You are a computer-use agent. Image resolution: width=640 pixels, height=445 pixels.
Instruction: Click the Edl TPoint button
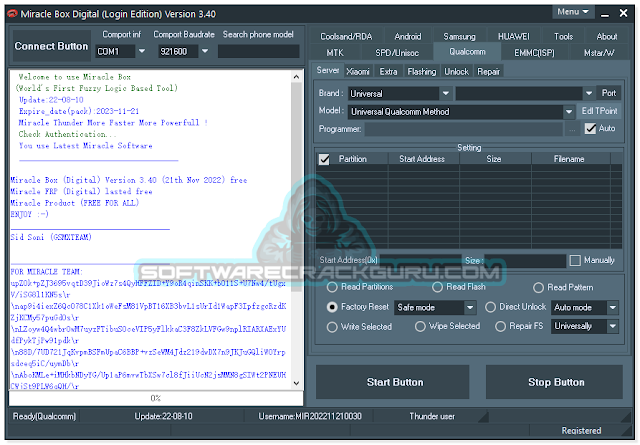599,111
